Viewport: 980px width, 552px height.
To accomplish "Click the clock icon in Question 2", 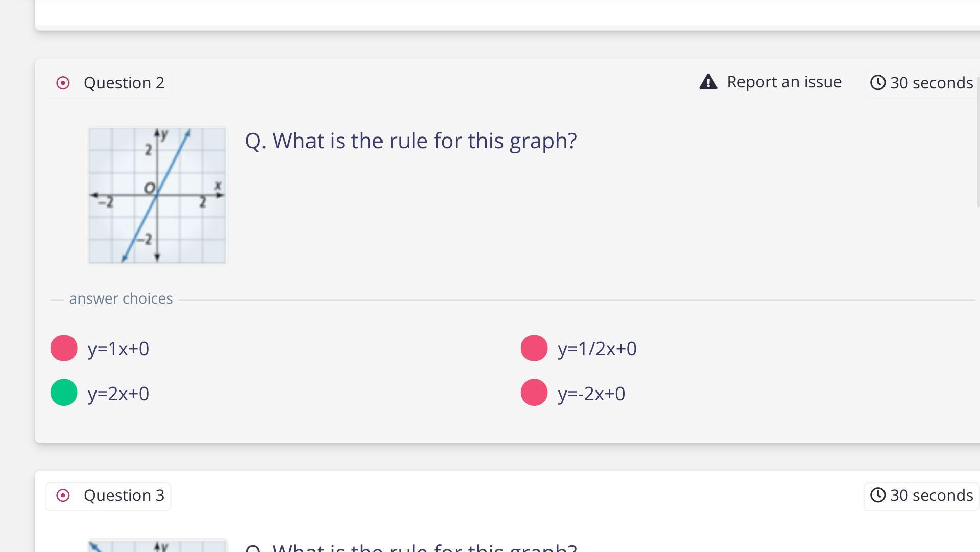I will (x=877, y=82).
